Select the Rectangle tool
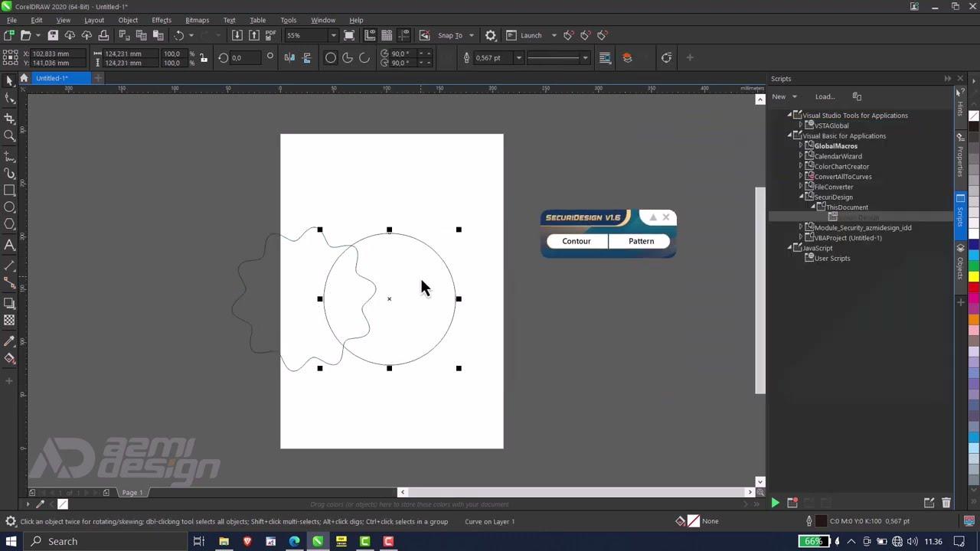The width and height of the screenshot is (980, 551). (9, 190)
